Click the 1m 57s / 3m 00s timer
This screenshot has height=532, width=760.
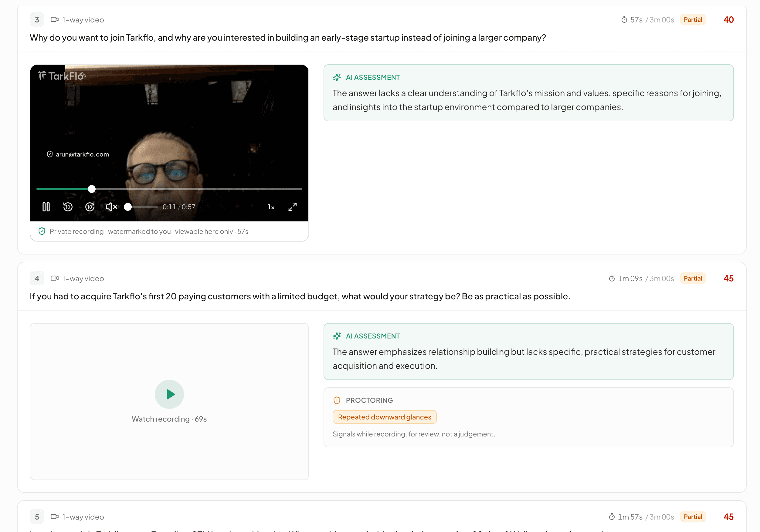pyautogui.click(x=641, y=517)
